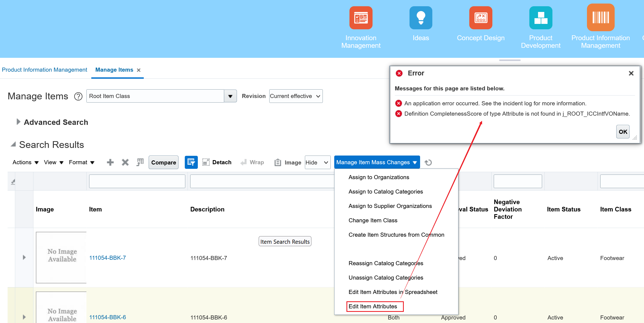This screenshot has height=323, width=644.
Task: Open the Ideas application icon
Action: tap(421, 18)
